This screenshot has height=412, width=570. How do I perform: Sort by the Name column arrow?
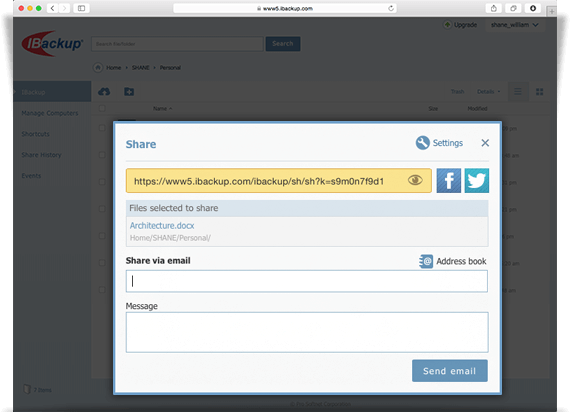[x=170, y=109]
